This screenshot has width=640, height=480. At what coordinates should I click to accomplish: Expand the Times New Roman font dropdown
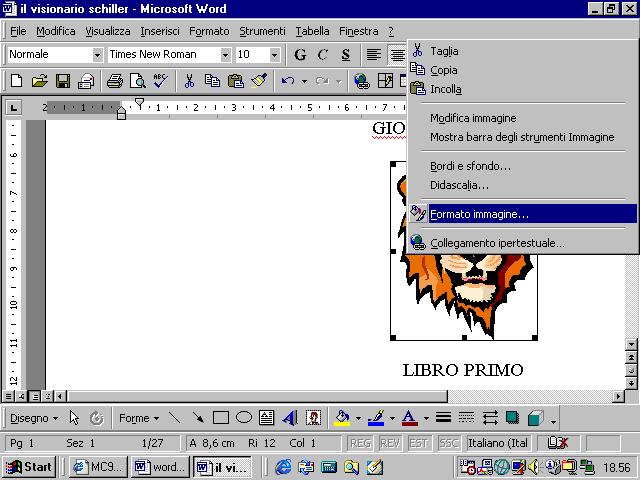(x=226, y=54)
